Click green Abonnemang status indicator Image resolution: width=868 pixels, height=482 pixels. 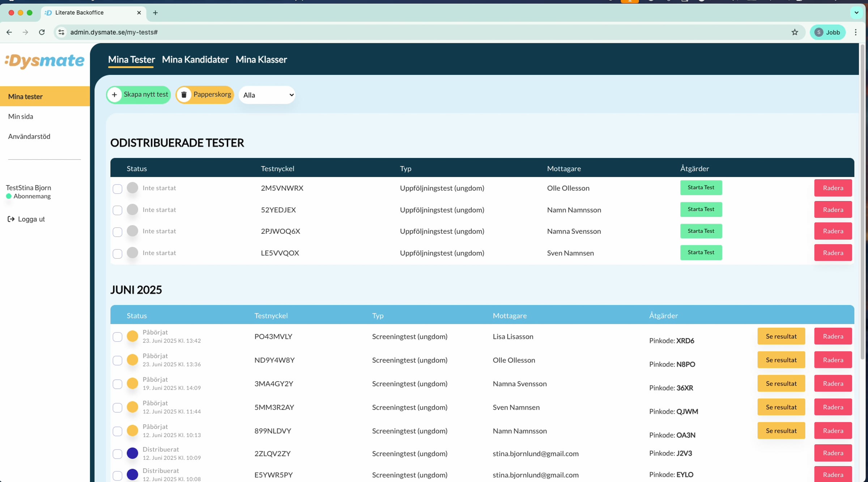click(9, 196)
